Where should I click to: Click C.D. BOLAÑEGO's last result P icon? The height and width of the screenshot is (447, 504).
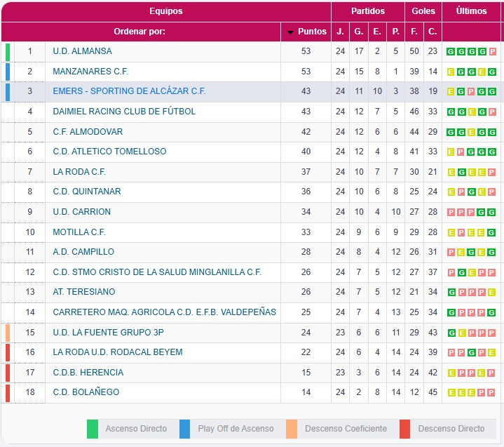pyautogui.click(x=492, y=392)
